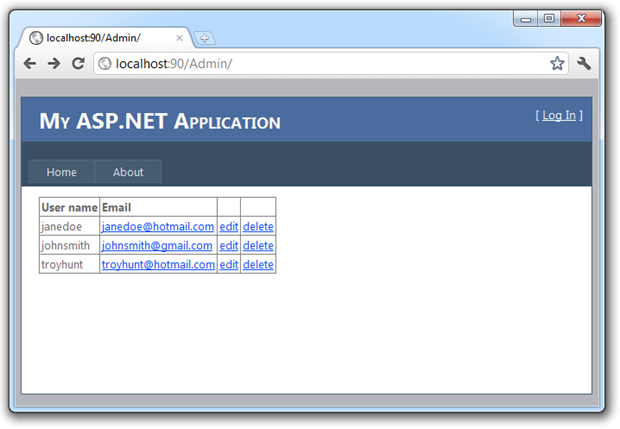Reload the page with refresh icon
620x429 pixels.
[x=78, y=63]
